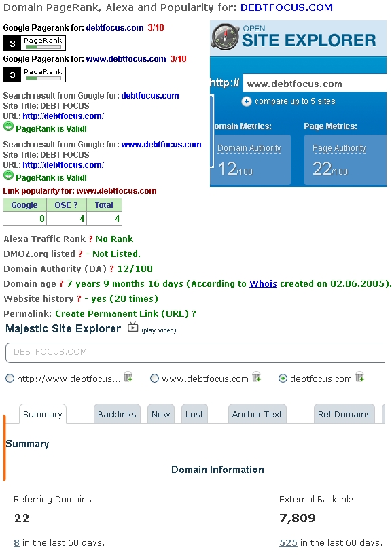
Task: Click the question mark beside Alexa Traffic Rank
Action: tap(91, 239)
